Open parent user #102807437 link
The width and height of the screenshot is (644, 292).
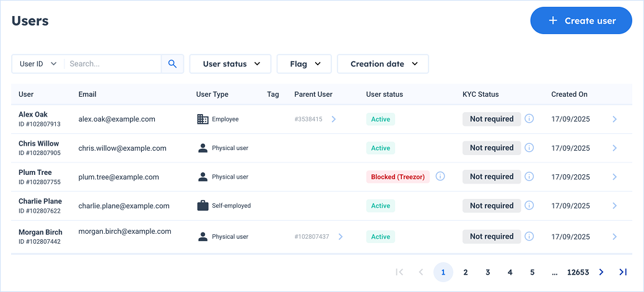point(313,237)
